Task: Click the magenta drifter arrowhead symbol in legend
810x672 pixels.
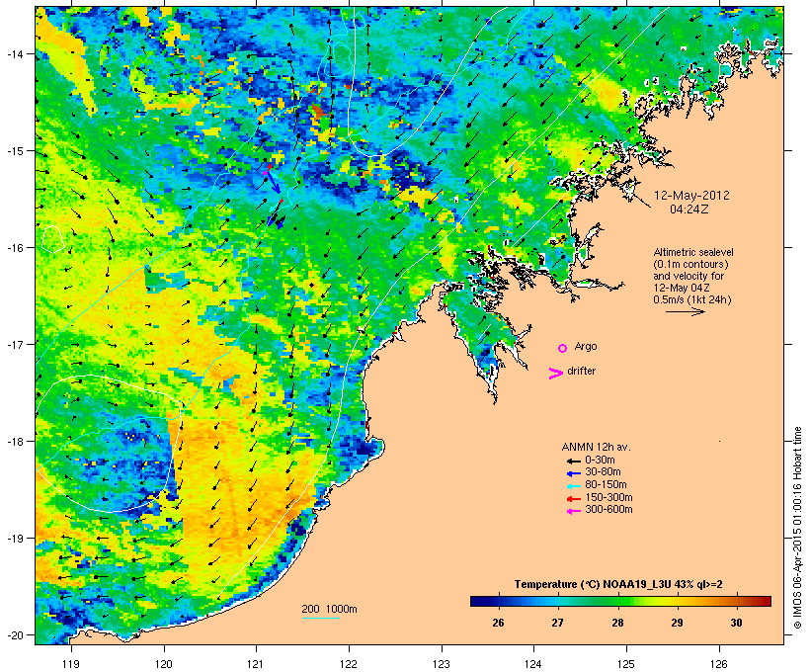Action: tap(555, 374)
